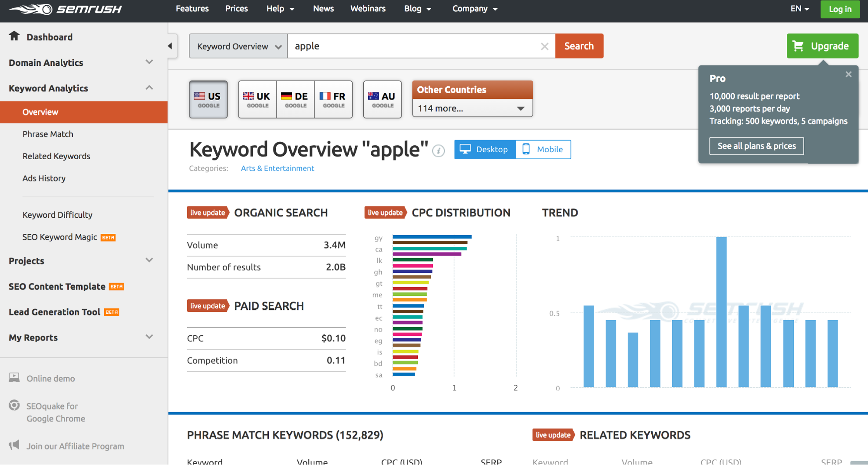This screenshot has height=465, width=868.
Task: Click the Phrase Match Keywords heading
Action: click(x=285, y=435)
